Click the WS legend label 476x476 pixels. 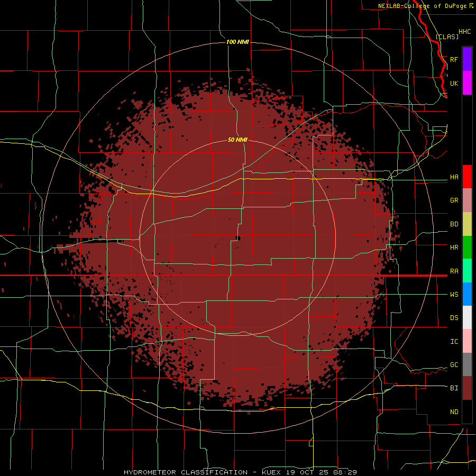(x=454, y=295)
